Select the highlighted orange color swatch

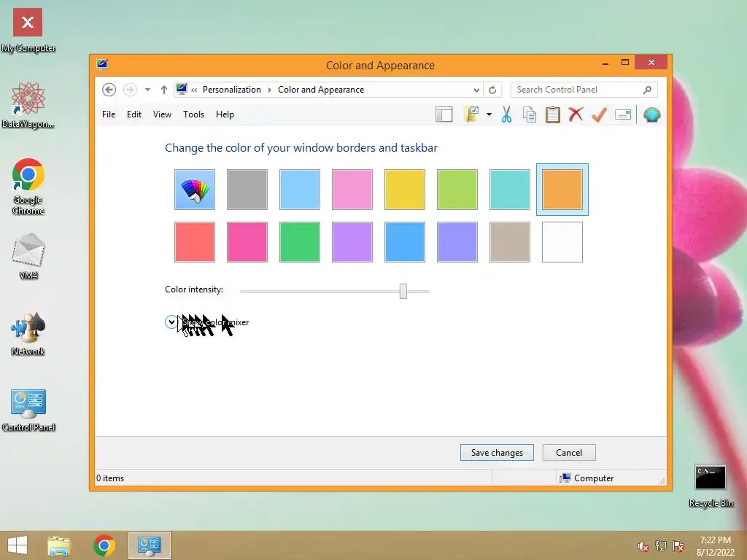click(x=562, y=190)
